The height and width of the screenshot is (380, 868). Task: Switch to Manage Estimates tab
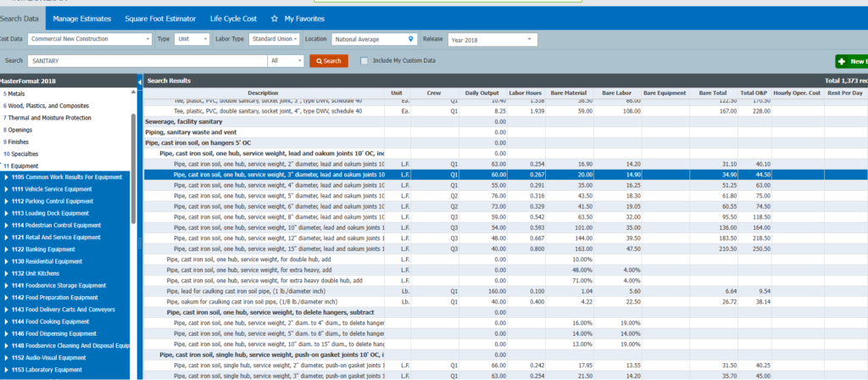point(82,19)
